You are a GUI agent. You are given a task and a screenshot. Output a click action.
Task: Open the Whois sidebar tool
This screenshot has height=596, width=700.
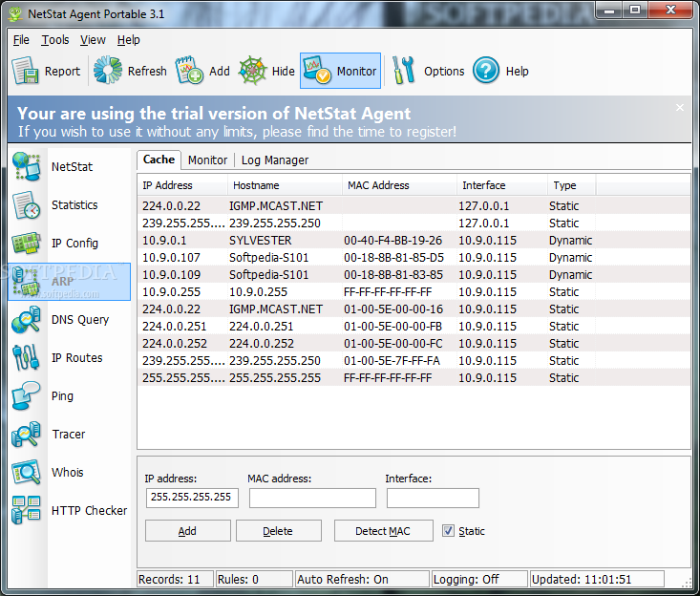click(69, 473)
